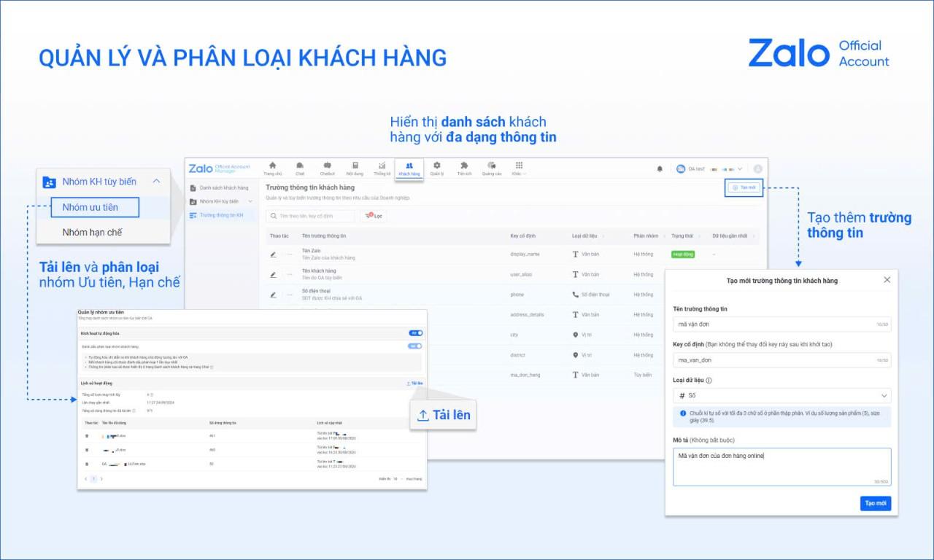This screenshot has width=934, height=560.
Task: Go to next page arrow in pagination
Action: [101, 479]
